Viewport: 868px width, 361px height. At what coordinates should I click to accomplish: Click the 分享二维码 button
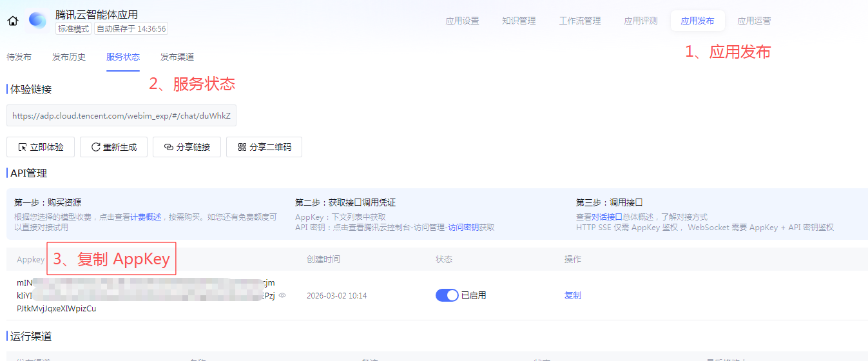(x=264, y=147)
